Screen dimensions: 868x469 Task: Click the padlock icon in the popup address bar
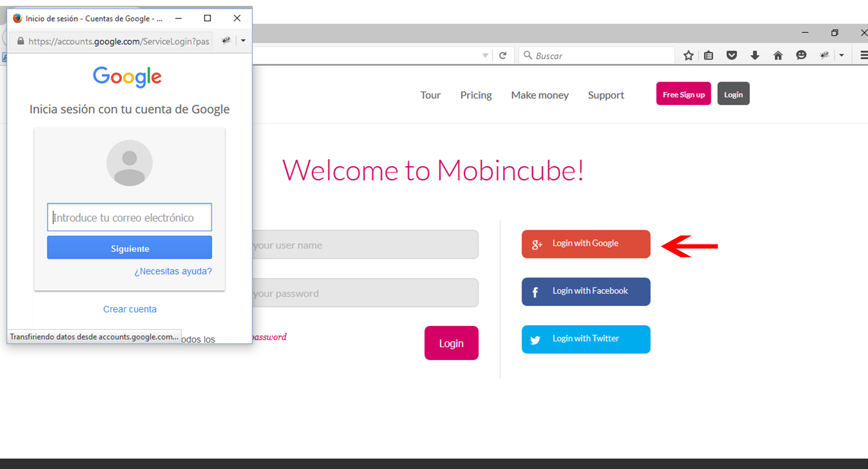[x=21, y=41]
